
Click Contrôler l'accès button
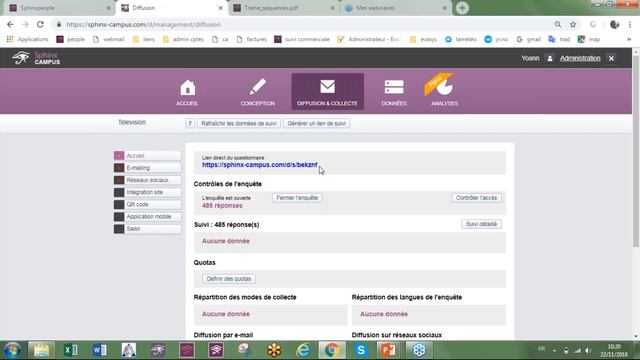pos(476,198)
